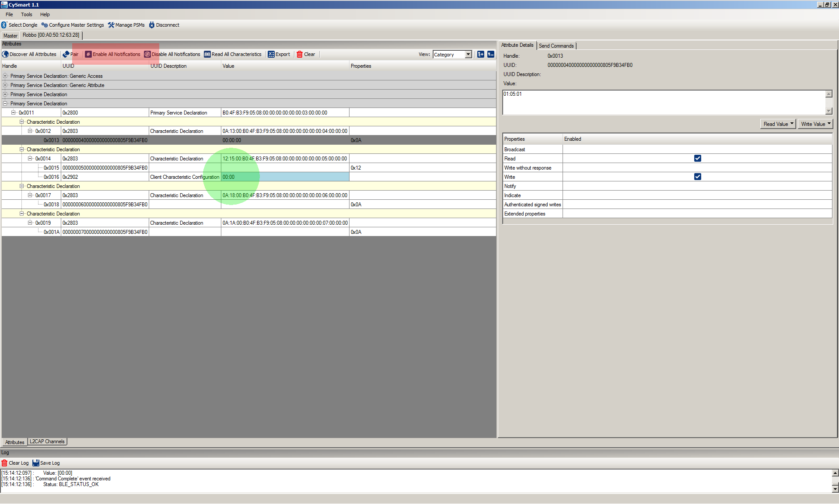Screen dimensions: 839x504
Task: Collapse the 0x0017 handle node
Action: [x=30, y=195]
